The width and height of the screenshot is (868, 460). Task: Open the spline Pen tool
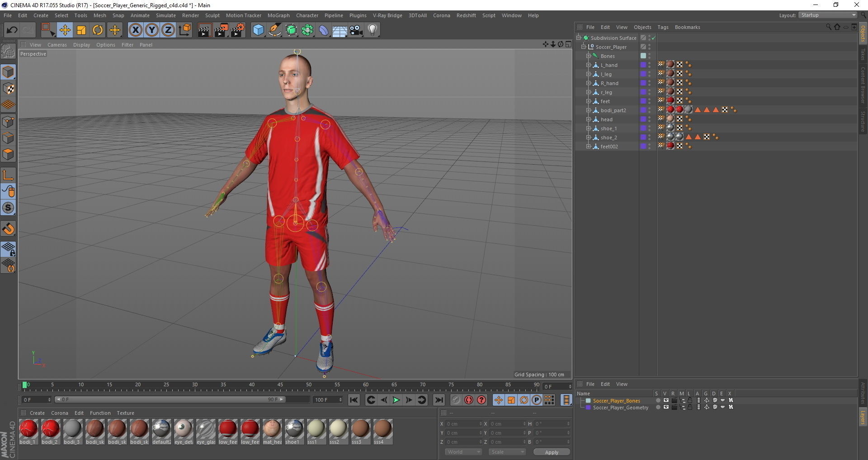click(x=274, y=30)
